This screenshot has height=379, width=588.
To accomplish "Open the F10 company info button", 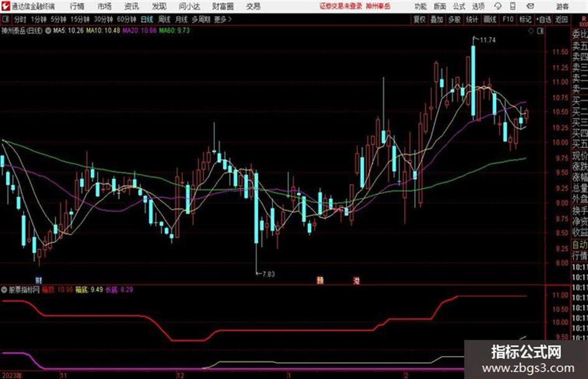I will point(508,19).
